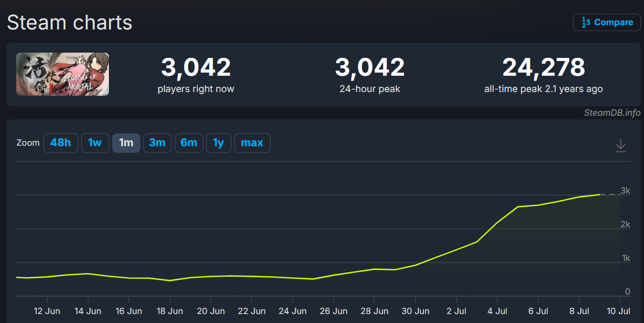Click the 'all-time peak 2.1 years ago' text
Viewport: 644px width, 323px height.
(544, 89)
